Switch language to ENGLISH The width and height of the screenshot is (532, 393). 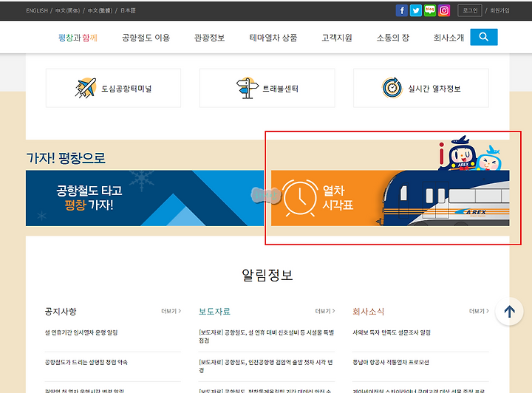(x=37, y=10)
